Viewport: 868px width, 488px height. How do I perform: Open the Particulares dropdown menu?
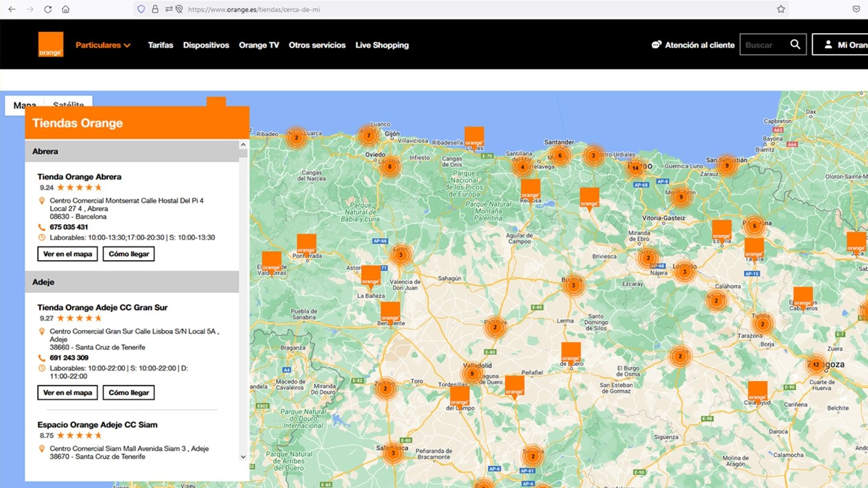pos(103,45)
